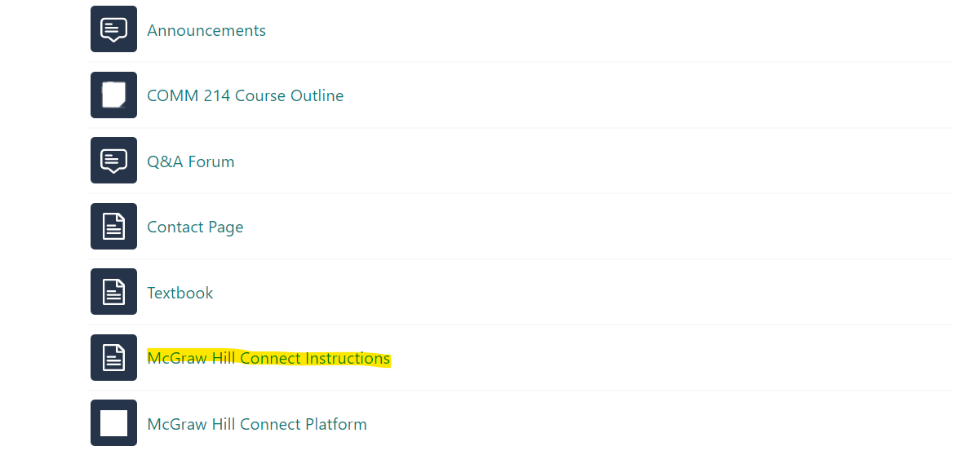Go to the Q&A Forum link

coord(190,162)
